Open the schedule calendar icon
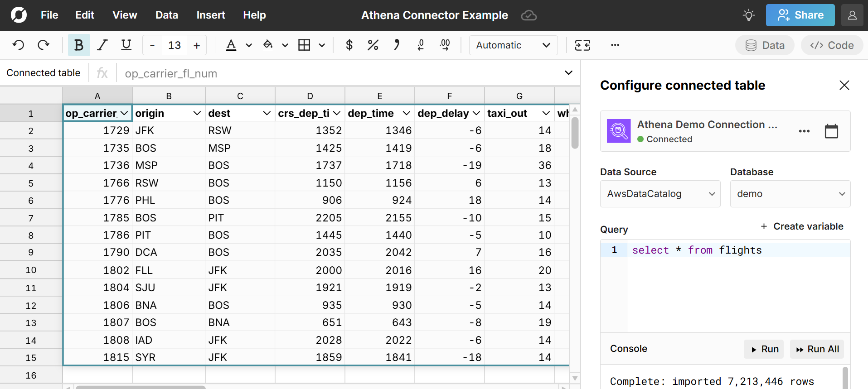This screenshot has width=868, height=389. (x=831, y=131)
